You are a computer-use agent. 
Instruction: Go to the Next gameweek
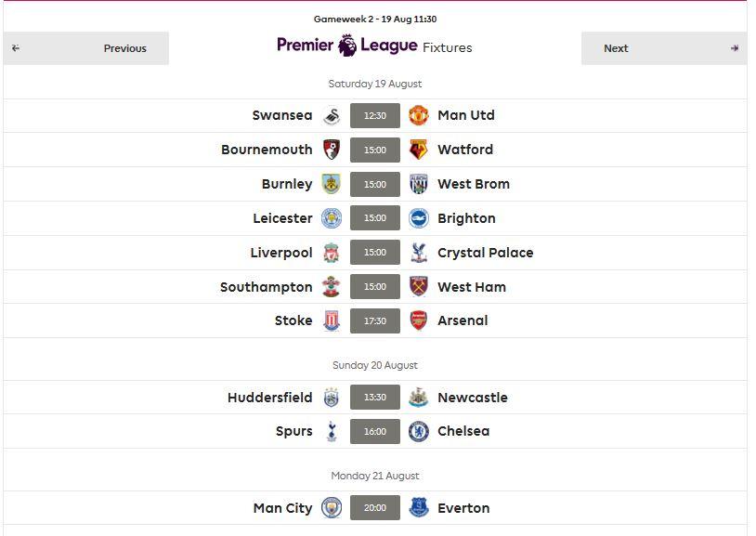pos(664,48)
